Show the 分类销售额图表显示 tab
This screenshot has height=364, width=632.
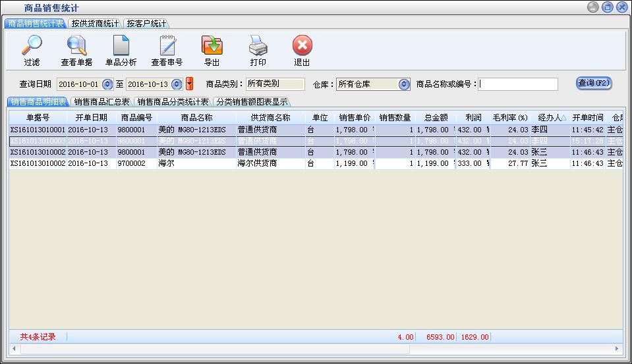point(252,102)
